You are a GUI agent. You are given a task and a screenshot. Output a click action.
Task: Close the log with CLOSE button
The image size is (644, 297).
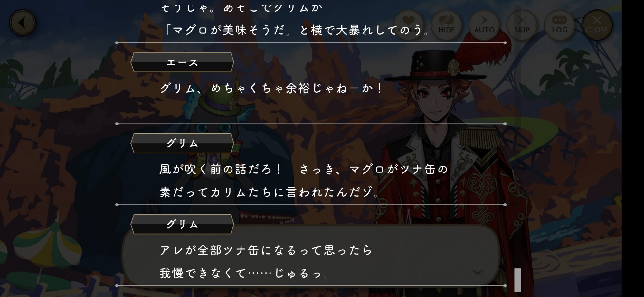(597, 25)
